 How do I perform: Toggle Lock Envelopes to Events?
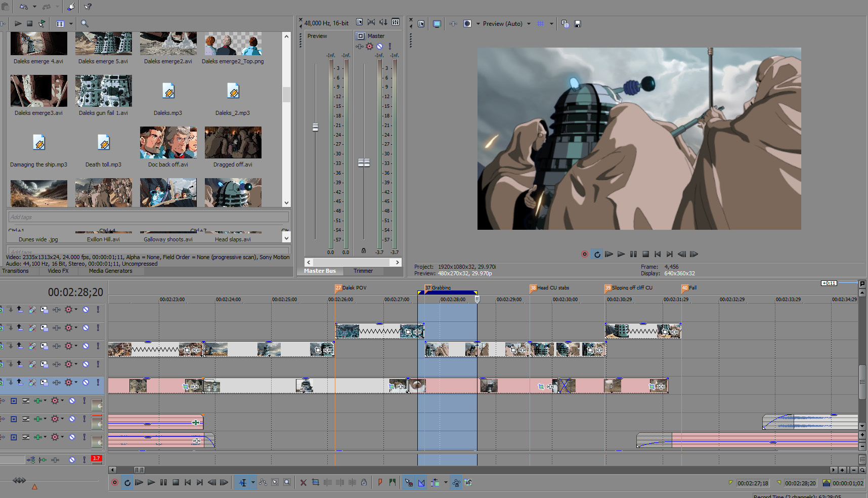[456, 483]
